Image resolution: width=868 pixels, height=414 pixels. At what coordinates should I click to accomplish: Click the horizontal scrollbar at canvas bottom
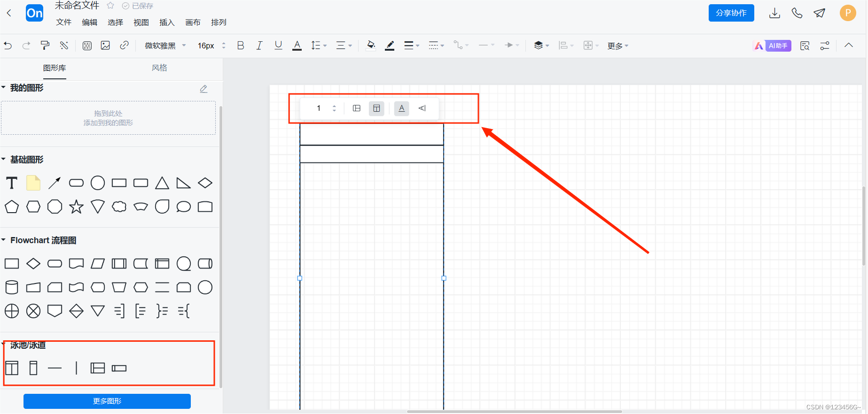(x=514, y=412)
